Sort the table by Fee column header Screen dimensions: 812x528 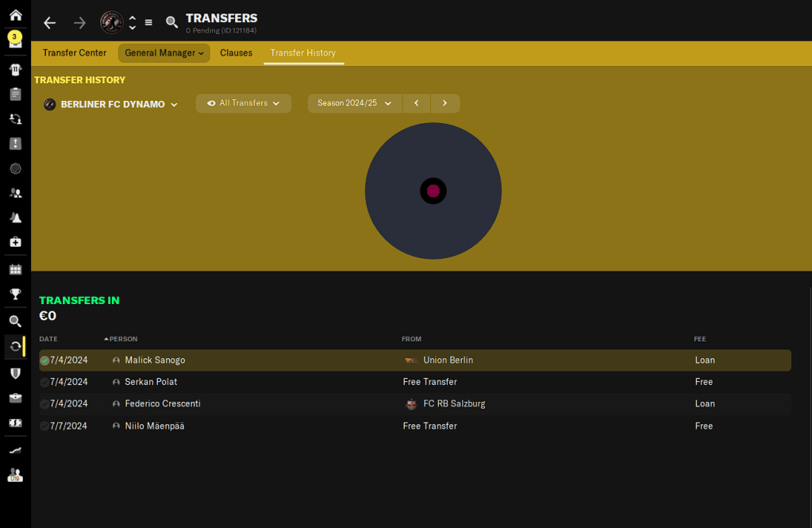pyautogui.click(x=699, y=339)
